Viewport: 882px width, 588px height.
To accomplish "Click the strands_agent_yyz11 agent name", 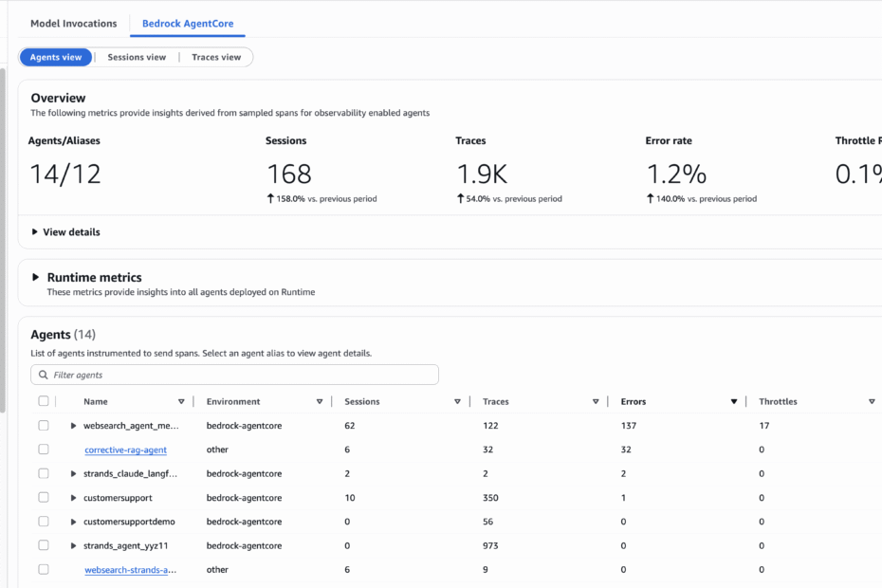I will coord(125,546).
